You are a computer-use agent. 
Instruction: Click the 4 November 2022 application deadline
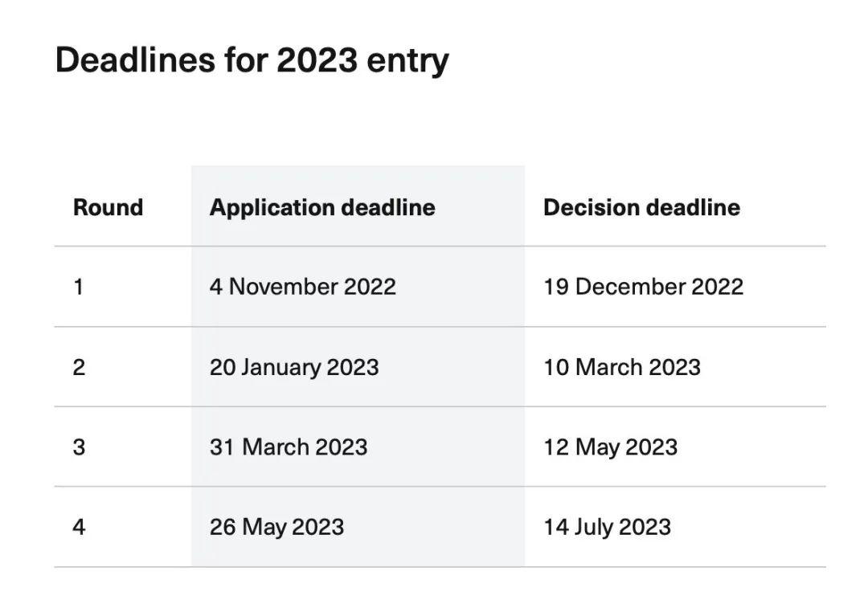click(302, 287)
